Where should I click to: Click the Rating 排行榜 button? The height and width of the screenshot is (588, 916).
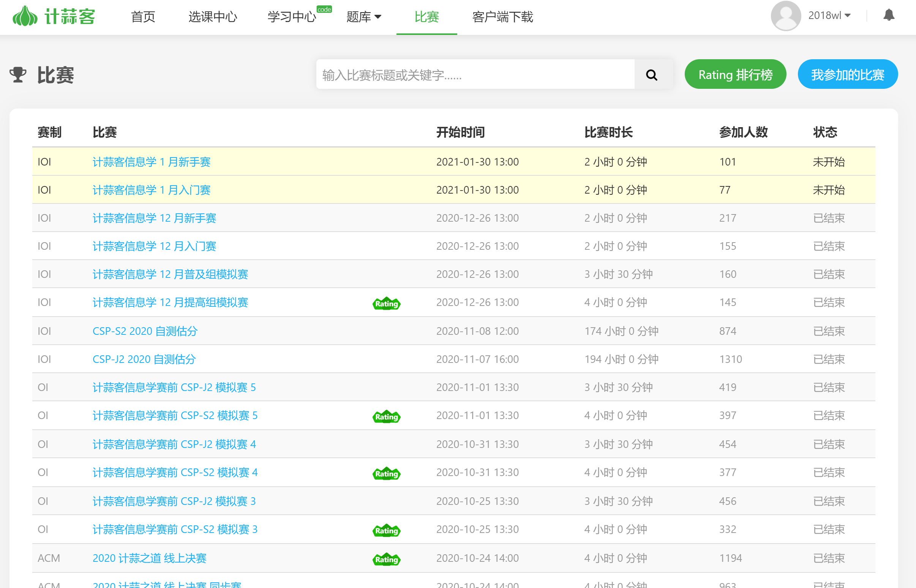pyautogui.click(x=735, y=74)
